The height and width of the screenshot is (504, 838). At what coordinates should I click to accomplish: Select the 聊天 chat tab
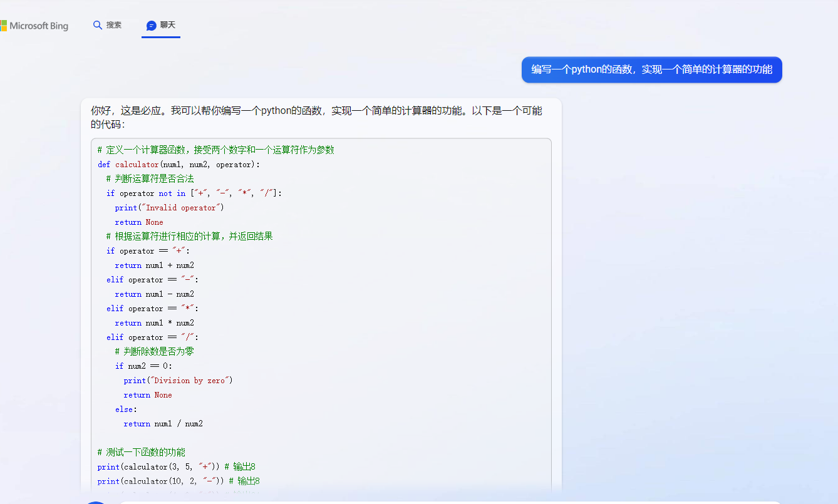click(x=161, y=25)
